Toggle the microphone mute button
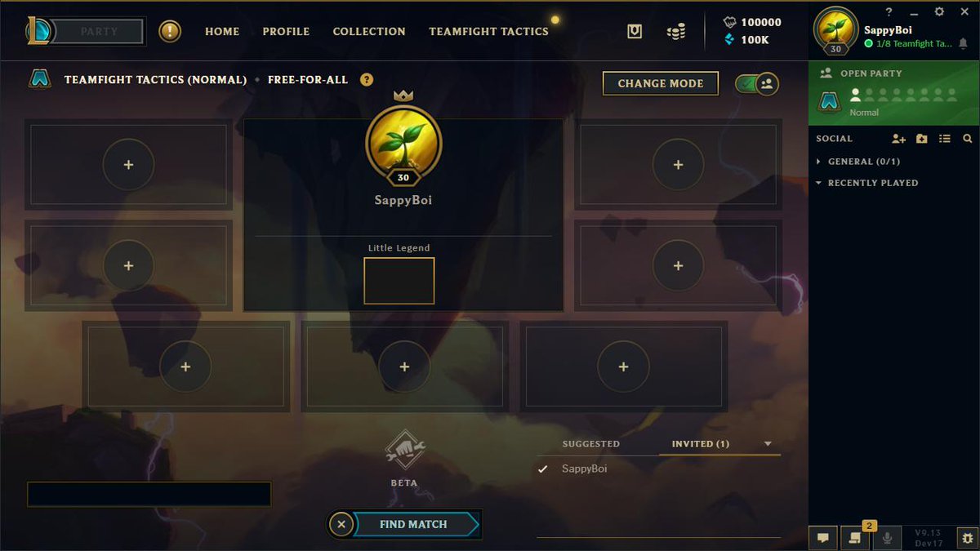This screenshot has width=980, height=551. (887, 538)
